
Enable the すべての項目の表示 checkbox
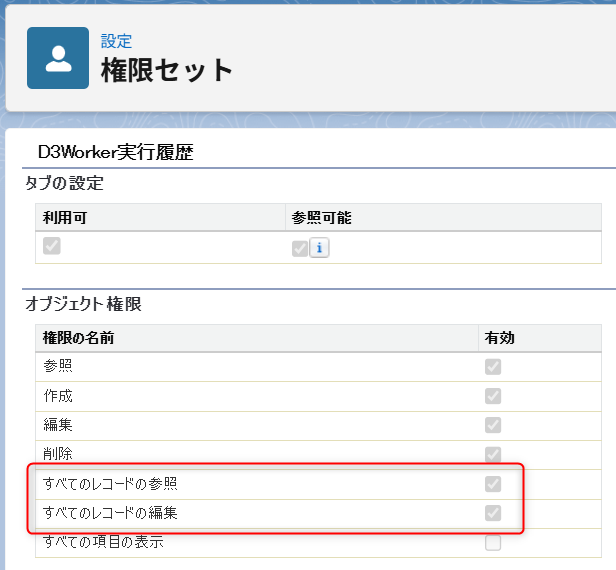[493, 543]
